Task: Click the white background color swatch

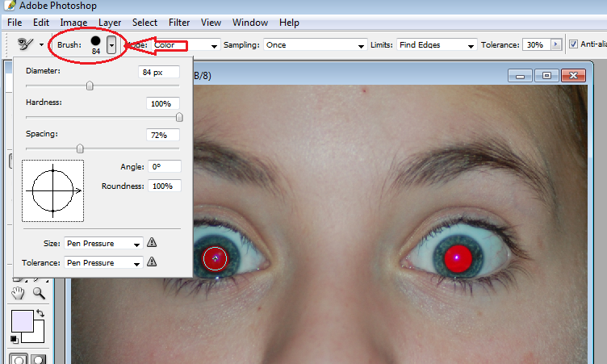Action: coord(38,335)
